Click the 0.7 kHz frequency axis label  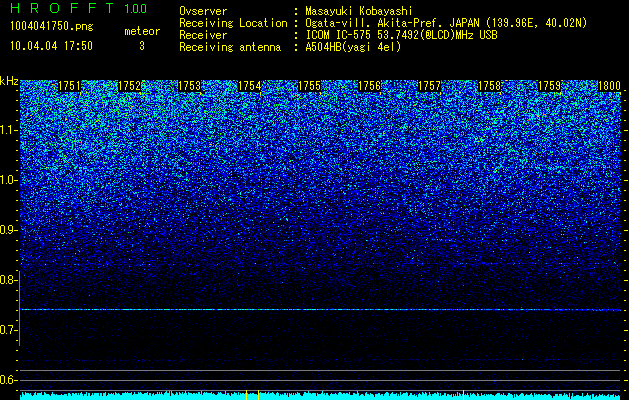pos(7,330)
